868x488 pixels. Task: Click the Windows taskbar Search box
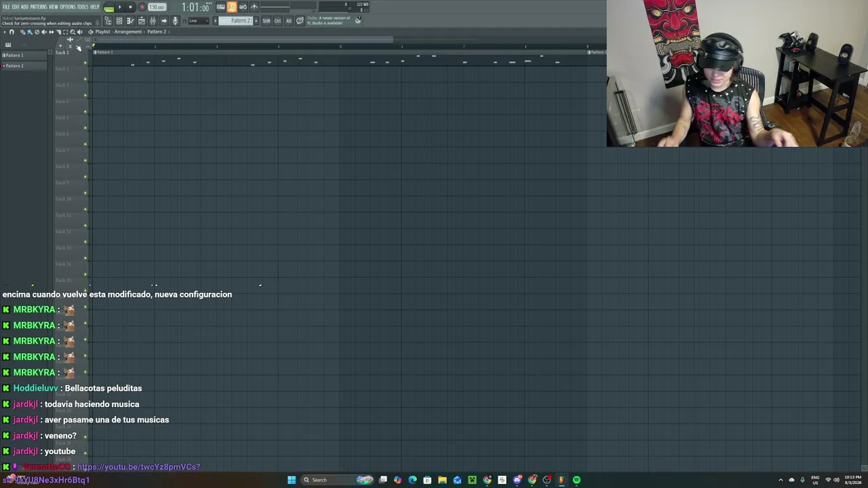(337, 480)
